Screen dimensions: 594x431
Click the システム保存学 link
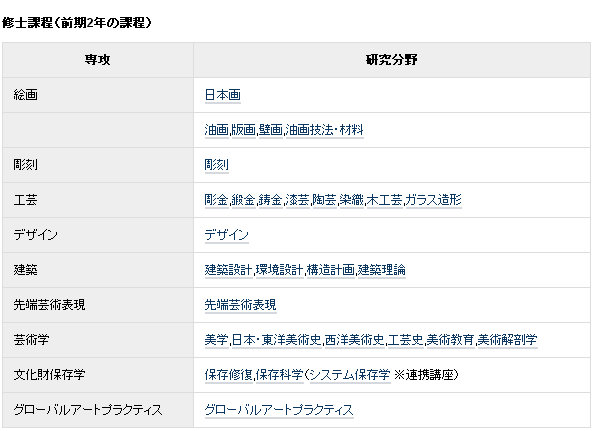point(350,375)
